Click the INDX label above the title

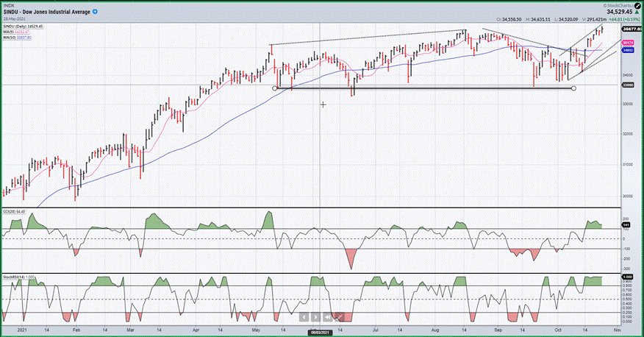pyautogui.click(x=8, y=6)
